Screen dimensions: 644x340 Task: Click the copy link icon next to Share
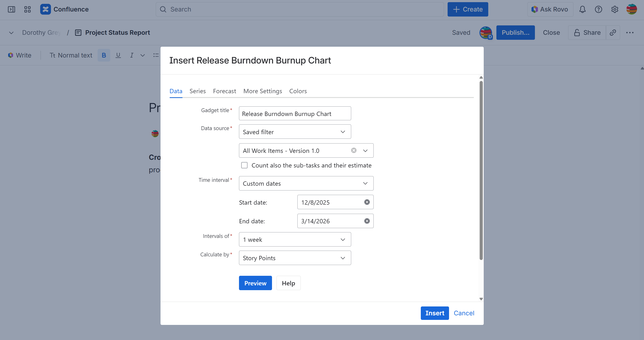click(613, 33)
